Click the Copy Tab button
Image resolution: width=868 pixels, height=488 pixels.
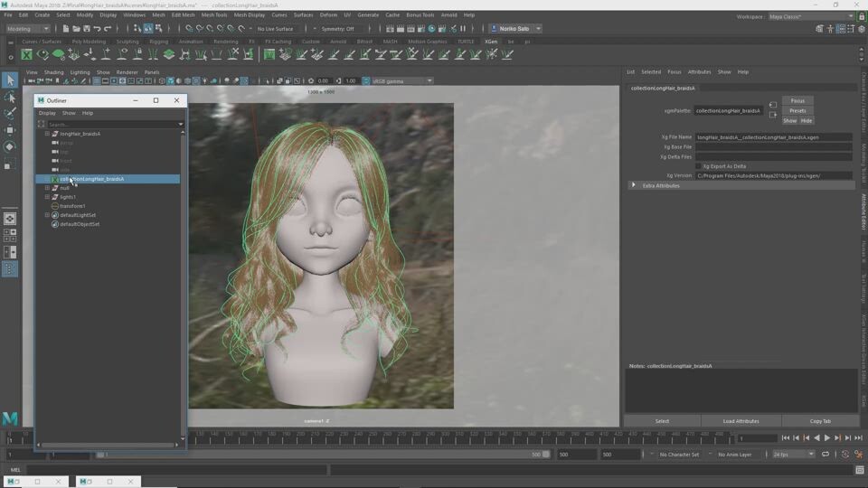click(x=820, y=421)
